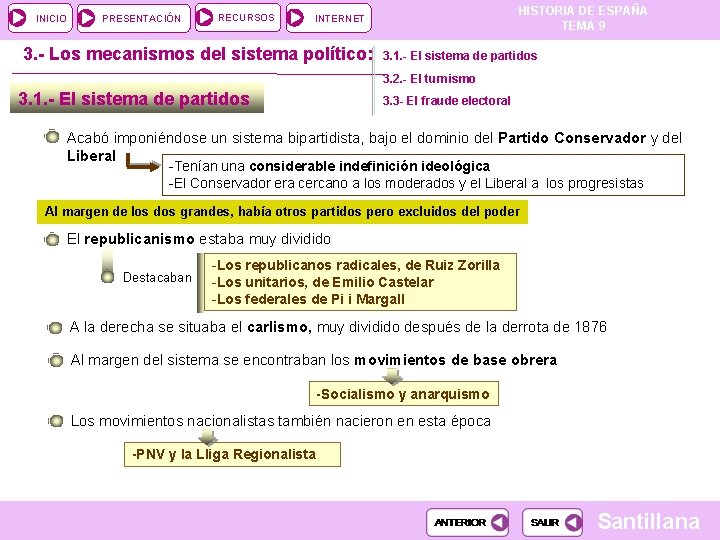Click 'Los federales de Pi i Margall'
Image resolution: width=720 pixels, height=540 pixels.
tap(308, 299)
